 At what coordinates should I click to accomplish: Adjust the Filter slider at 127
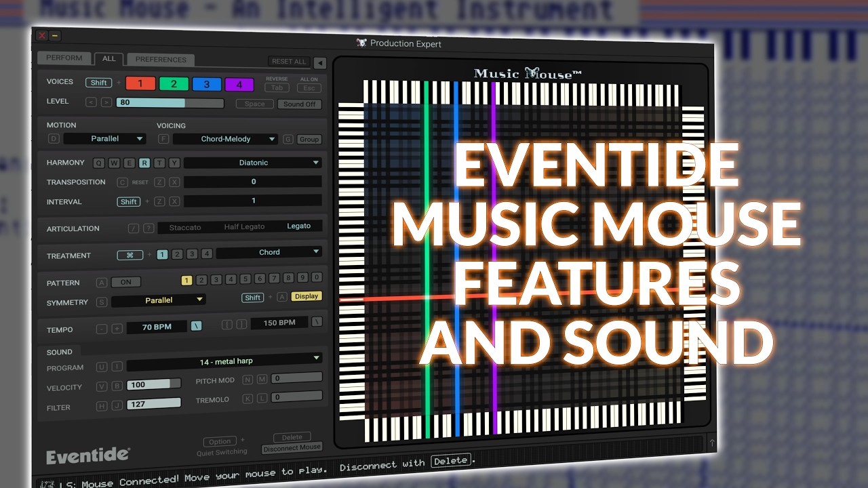point(154,403)
